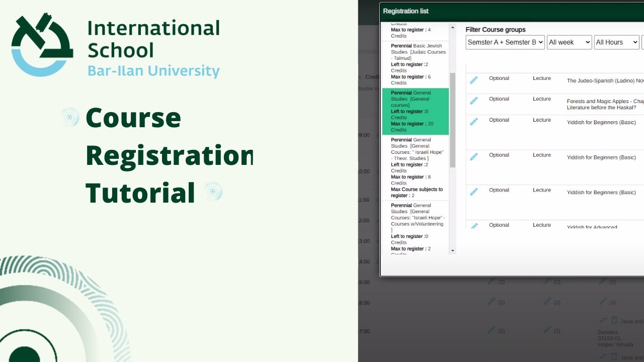Click leftmost dimmed pencil in the 17:00 row
644x362 pixels.
(492, 330)
